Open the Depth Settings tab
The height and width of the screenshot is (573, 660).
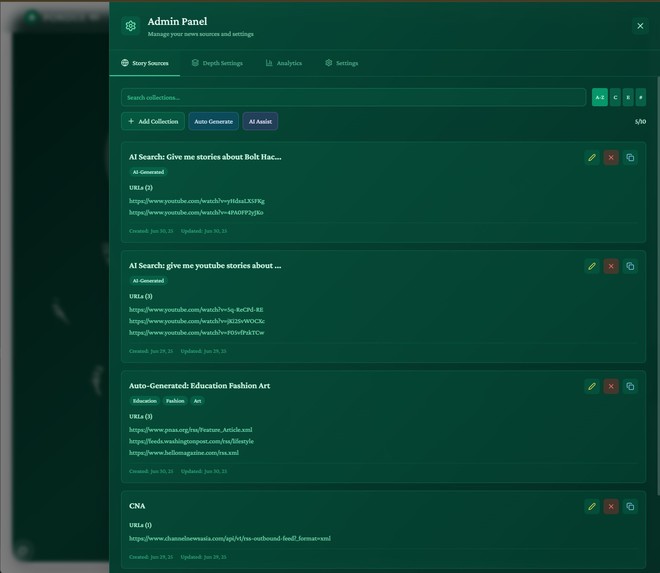[217, 63]
